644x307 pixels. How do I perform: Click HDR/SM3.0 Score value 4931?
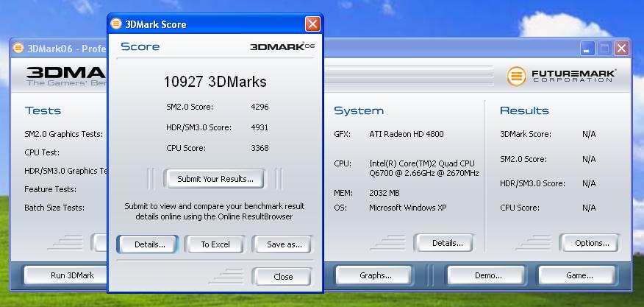click(260, 127)
